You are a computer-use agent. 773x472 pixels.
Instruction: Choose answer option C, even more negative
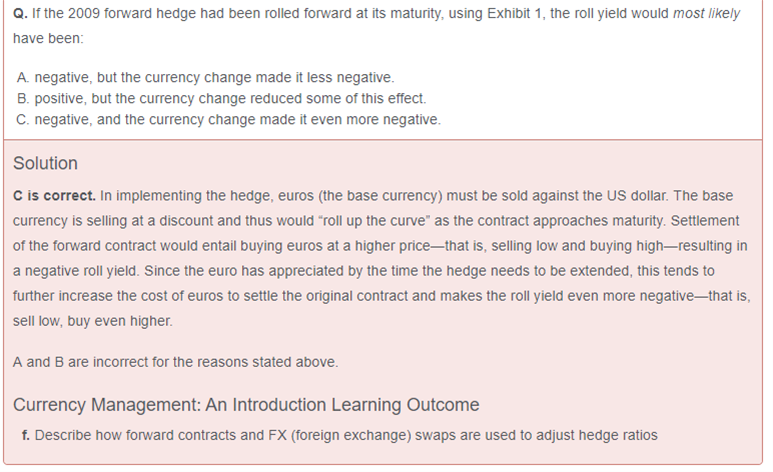click(x=228, y=120)
